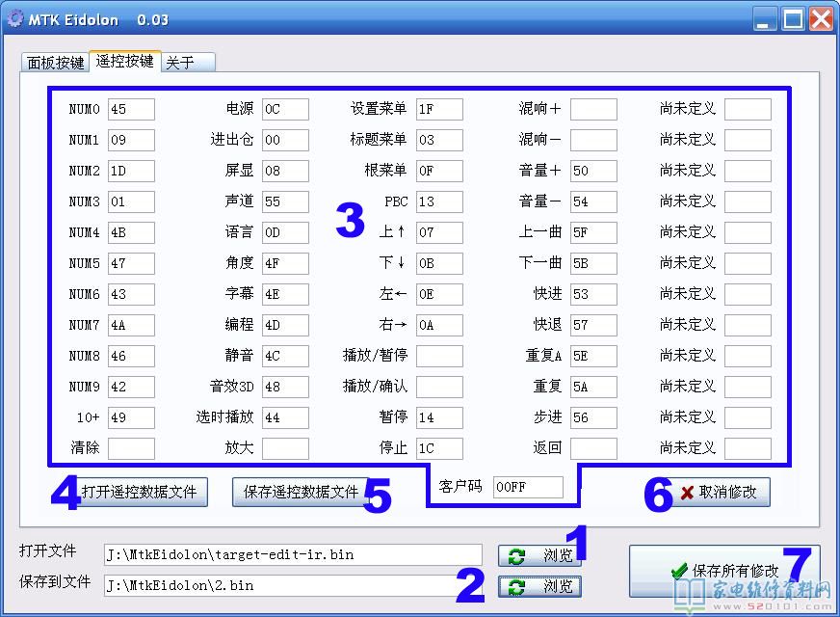Focus the 重复 field containing 5A
840x617 pixels.
pyautogui.click(x=594, y=387)
